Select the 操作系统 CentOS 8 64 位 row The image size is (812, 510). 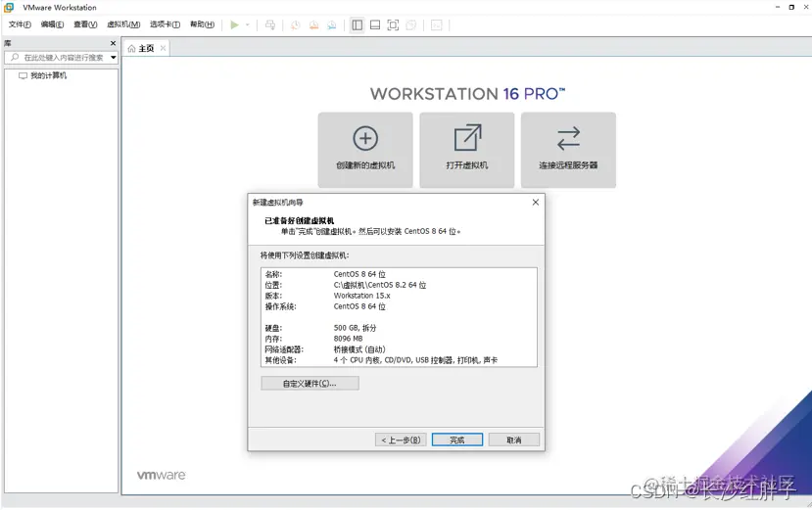(x=399, y=307)
